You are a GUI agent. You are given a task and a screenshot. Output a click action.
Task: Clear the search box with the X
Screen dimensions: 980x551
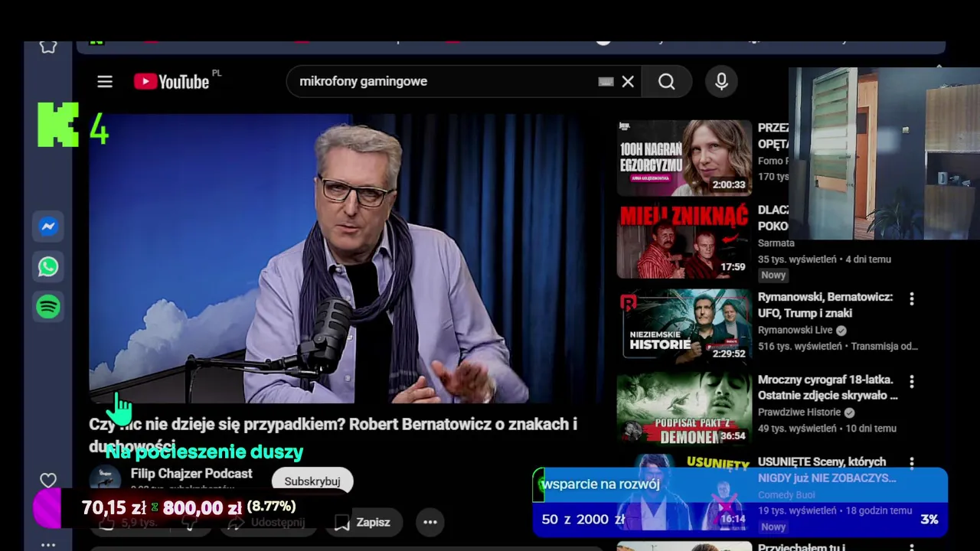(x=628, y=82)
